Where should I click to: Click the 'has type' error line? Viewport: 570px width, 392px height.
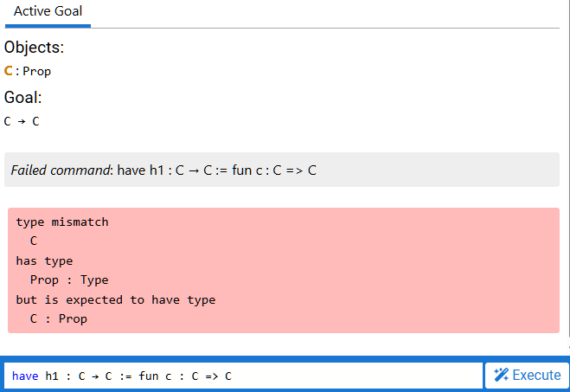44,260
